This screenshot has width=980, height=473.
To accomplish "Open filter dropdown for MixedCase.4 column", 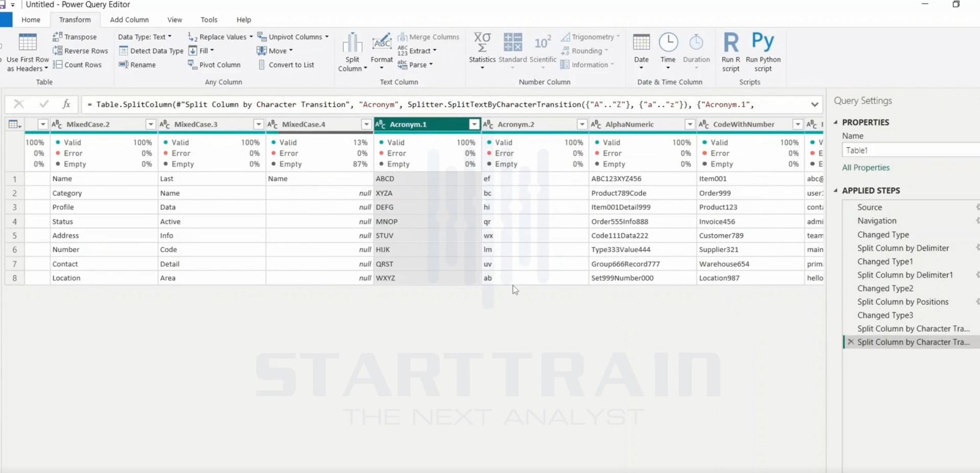I will (366, 124).
